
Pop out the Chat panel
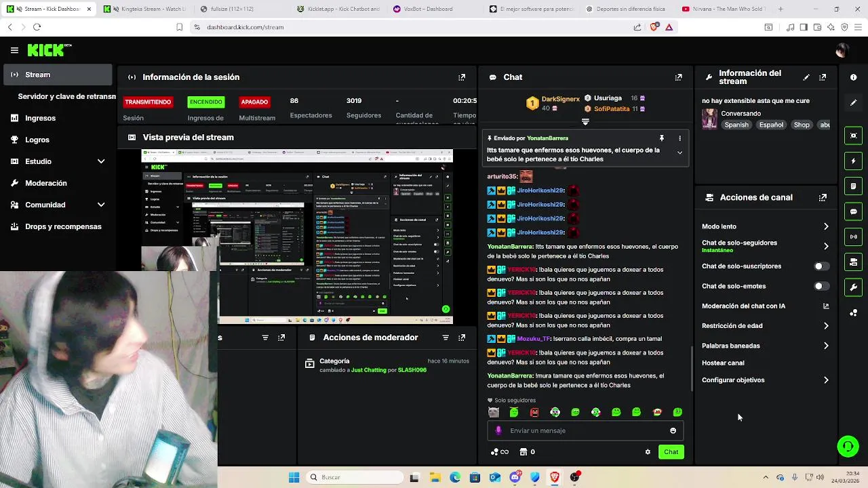click(678, 77)
